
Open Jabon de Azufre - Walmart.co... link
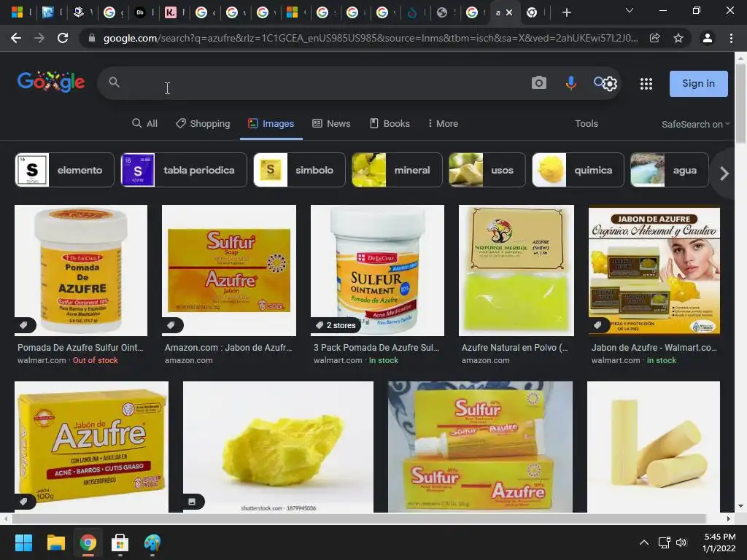(x=654, y=348)
